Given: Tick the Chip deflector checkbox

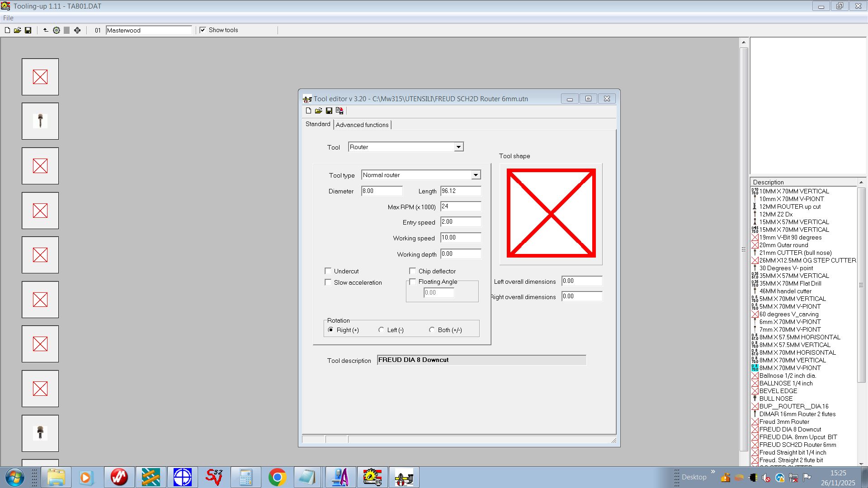Looking at the screenshot, I should pos(413,271).
